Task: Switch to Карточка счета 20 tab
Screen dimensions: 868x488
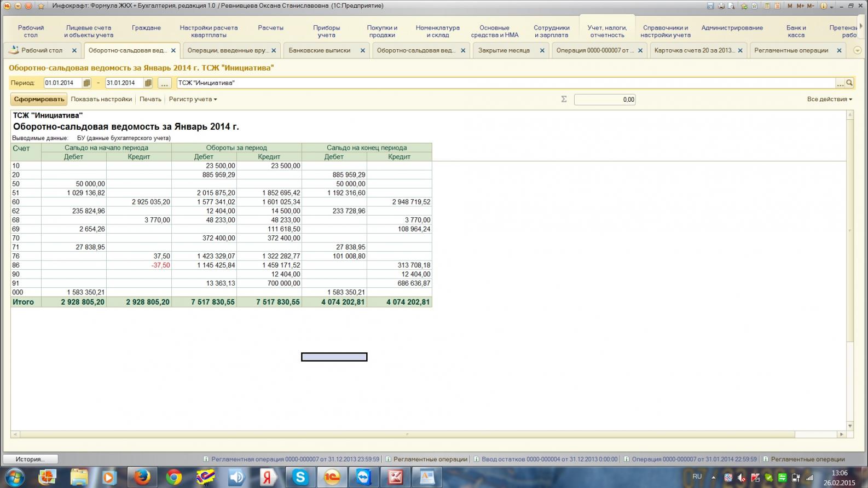Action: coord(695,50)
